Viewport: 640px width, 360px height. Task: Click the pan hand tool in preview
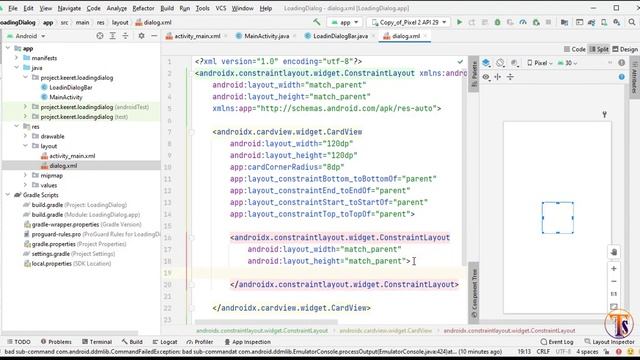[x=613, y=252]
